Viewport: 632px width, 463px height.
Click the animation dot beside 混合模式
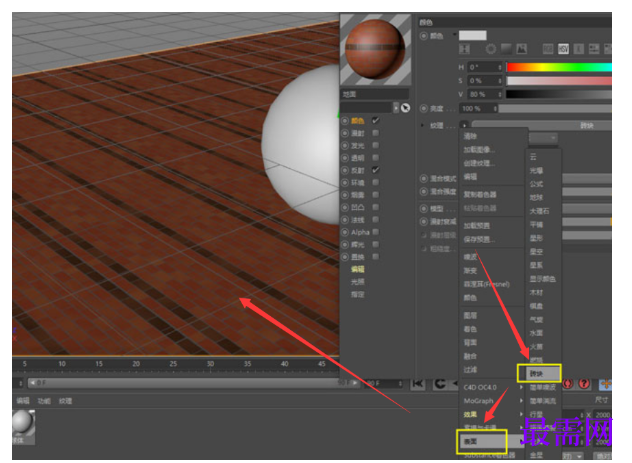point(424,178)
